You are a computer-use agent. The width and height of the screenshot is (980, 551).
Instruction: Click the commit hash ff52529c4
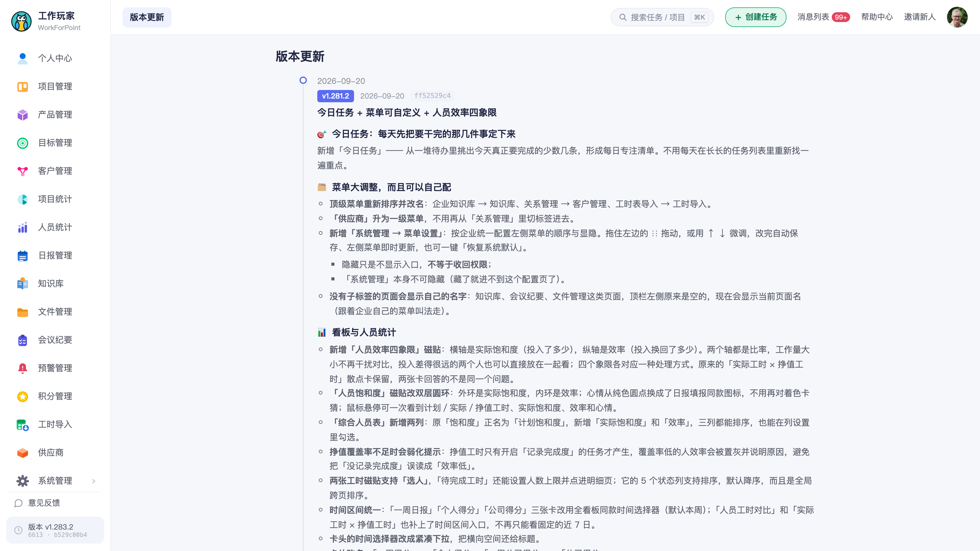tap(432, 96)
